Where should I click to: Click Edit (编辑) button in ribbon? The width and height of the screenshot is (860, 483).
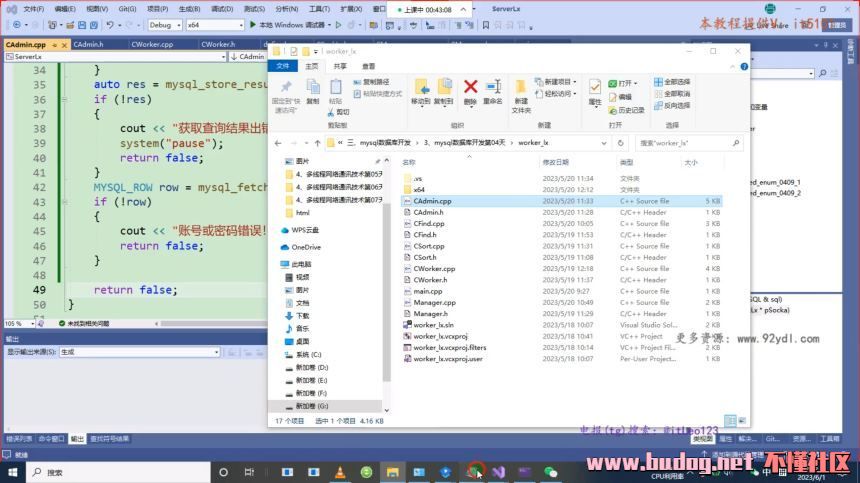(620, 97)
